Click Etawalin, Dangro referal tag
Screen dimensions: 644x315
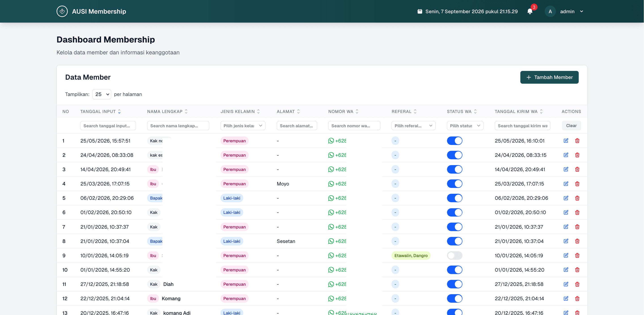pyautogui.click(x=411, y=255)
